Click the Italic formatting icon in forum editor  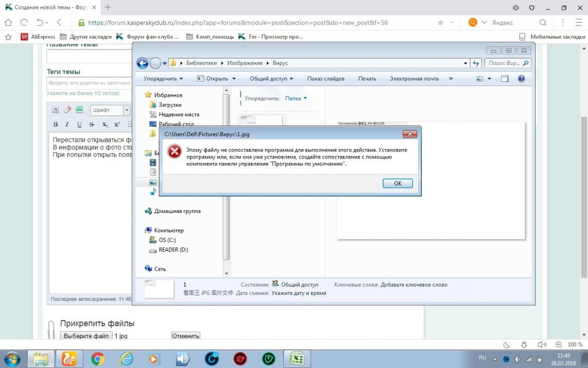point(67,125)
